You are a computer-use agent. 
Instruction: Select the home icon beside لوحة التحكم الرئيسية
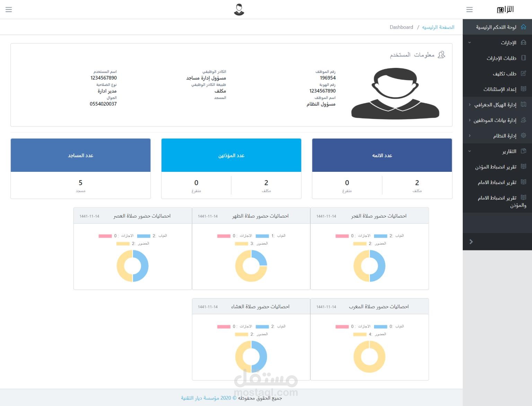coord(524,27)
